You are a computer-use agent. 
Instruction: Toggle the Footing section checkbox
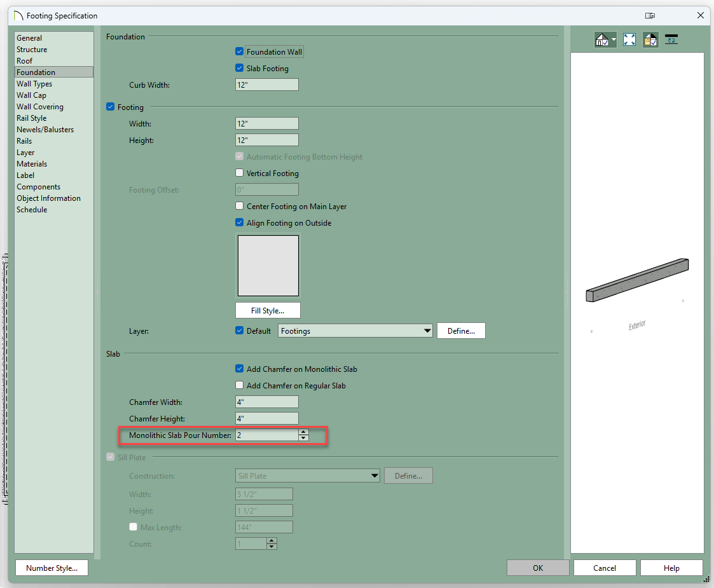[x=111, y=107]
